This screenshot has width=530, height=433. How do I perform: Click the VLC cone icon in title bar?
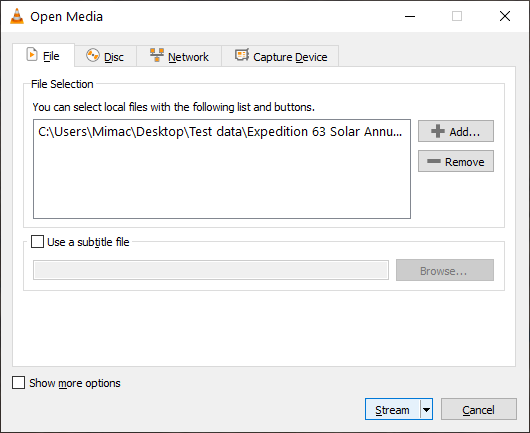[x=17, y=16]
